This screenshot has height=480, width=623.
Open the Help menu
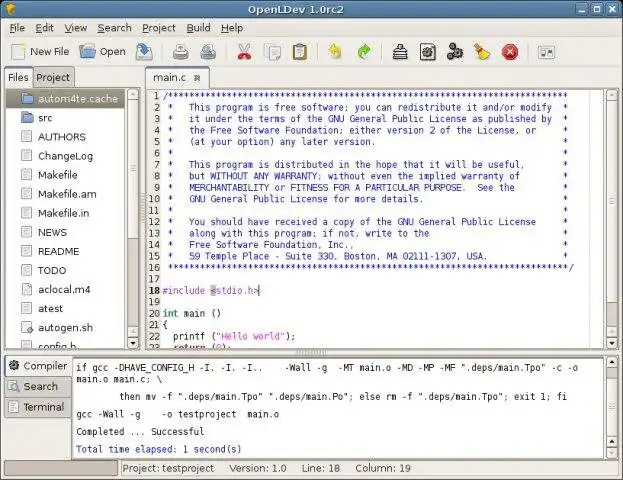point(232,28)
